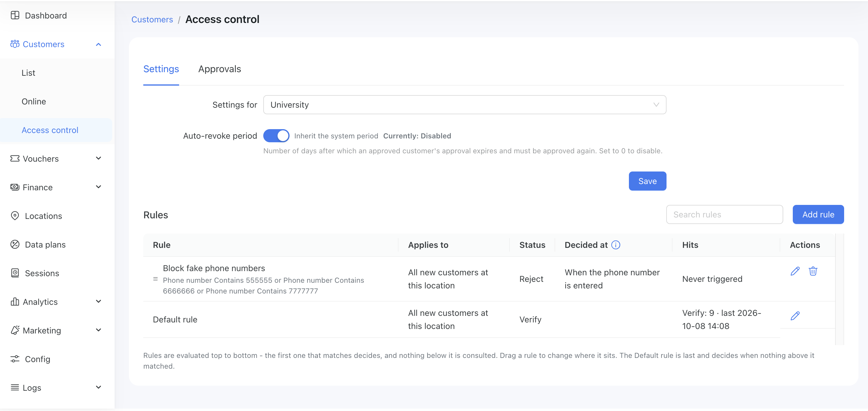Click the Analytics bar chart icon
The image size is (868, 411).
15,302
